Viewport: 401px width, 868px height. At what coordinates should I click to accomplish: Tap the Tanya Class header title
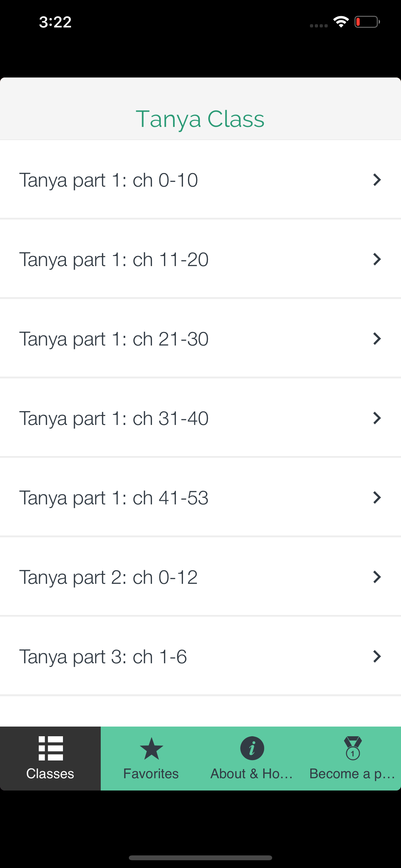200,119
